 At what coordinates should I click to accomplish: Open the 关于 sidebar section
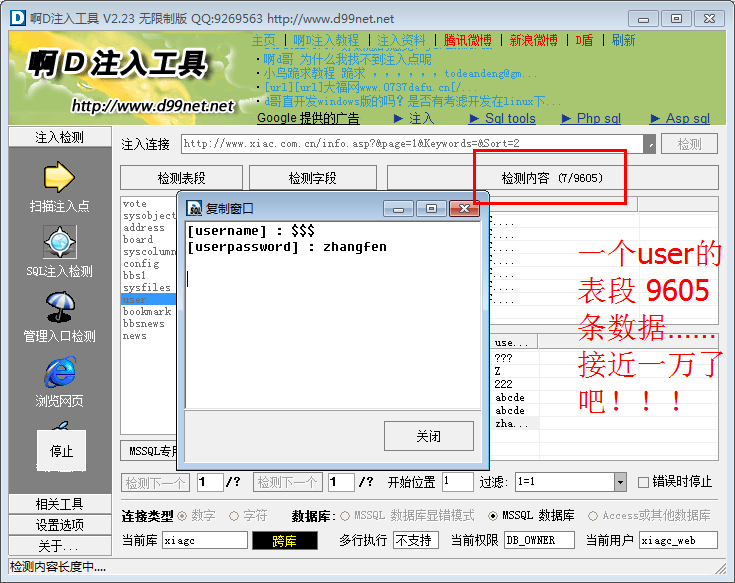pyautogui.click(x=60, y=546)
